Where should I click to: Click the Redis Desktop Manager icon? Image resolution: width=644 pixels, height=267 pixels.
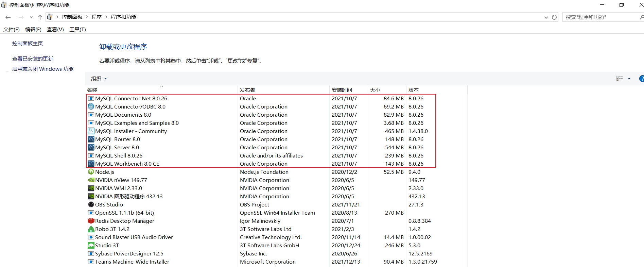point(91,221)
